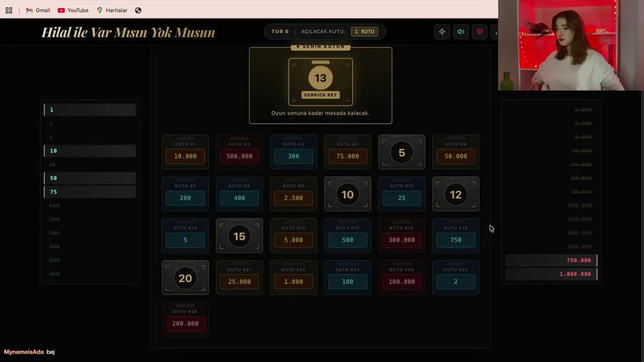
Task: Click the heart icon in game header
Action: (x=479, y=32)
